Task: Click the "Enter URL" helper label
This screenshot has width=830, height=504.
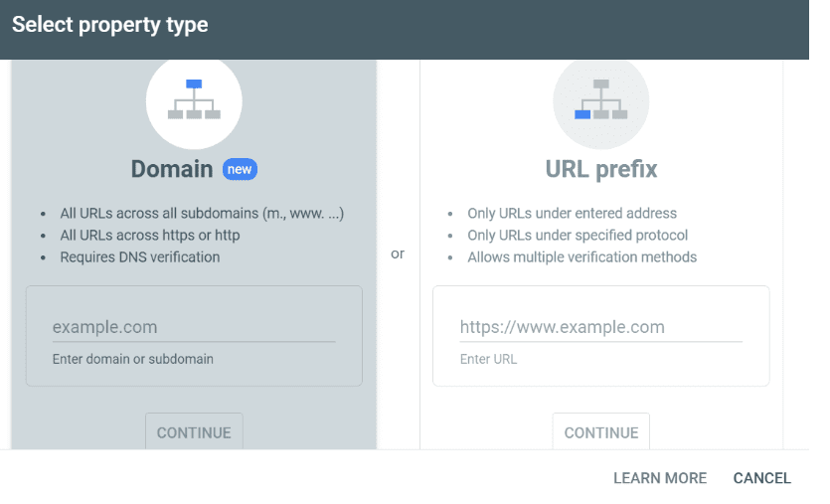Action: click(489, 359)
